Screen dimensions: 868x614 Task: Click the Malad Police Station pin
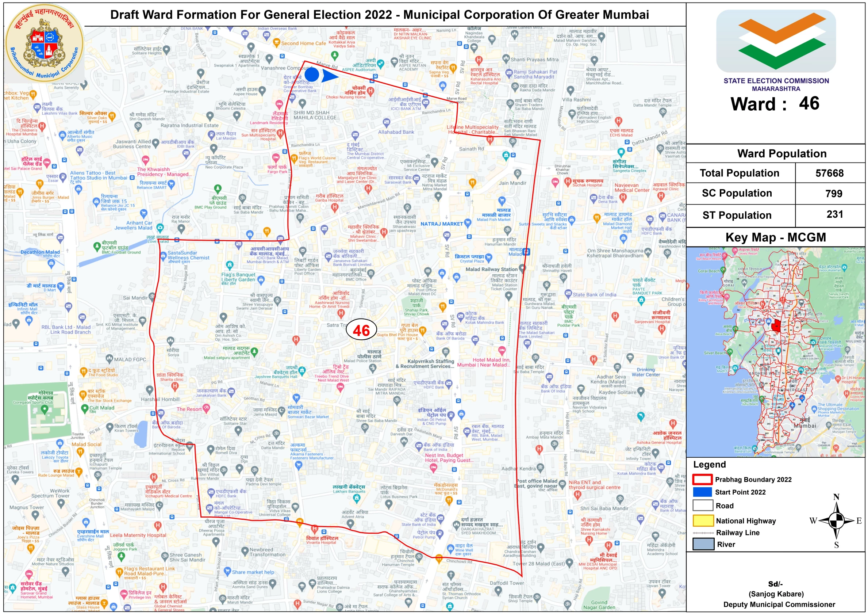pyautogui.click(x=373, y=367)
